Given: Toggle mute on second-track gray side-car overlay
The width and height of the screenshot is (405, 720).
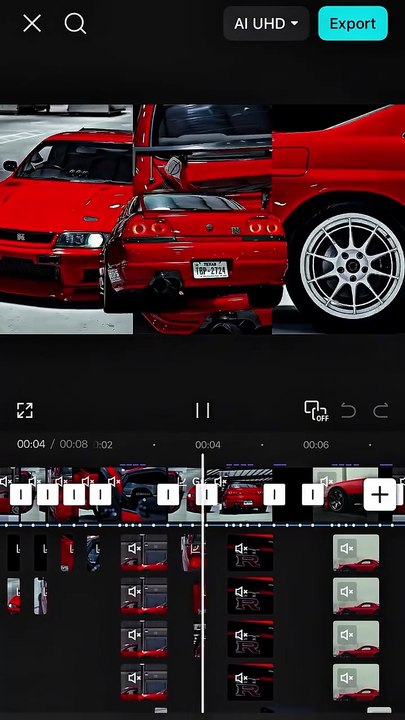Looking at the screenshot, I should (347, 591).
